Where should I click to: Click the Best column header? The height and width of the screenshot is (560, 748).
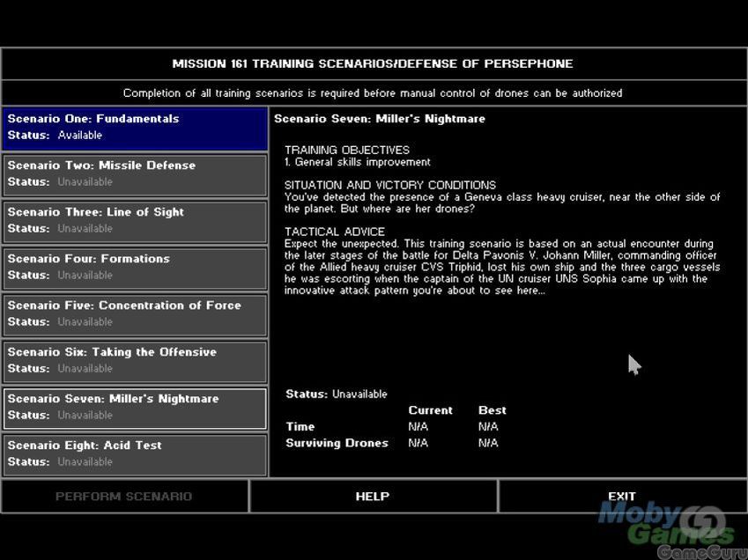pos(492,410)
